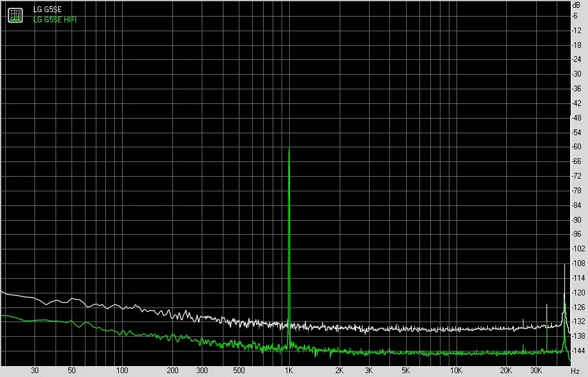Click the 2K frequency axis label
The image size is (588, 377).
coord(339,371)
